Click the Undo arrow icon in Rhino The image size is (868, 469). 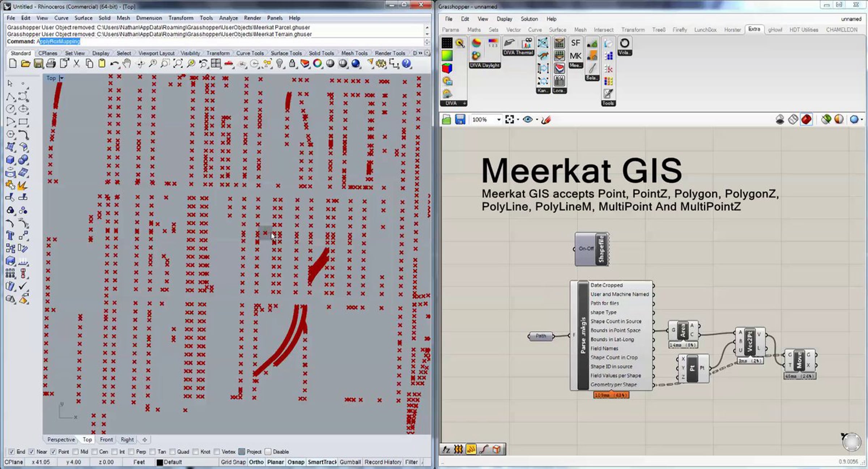coord(114,64)
